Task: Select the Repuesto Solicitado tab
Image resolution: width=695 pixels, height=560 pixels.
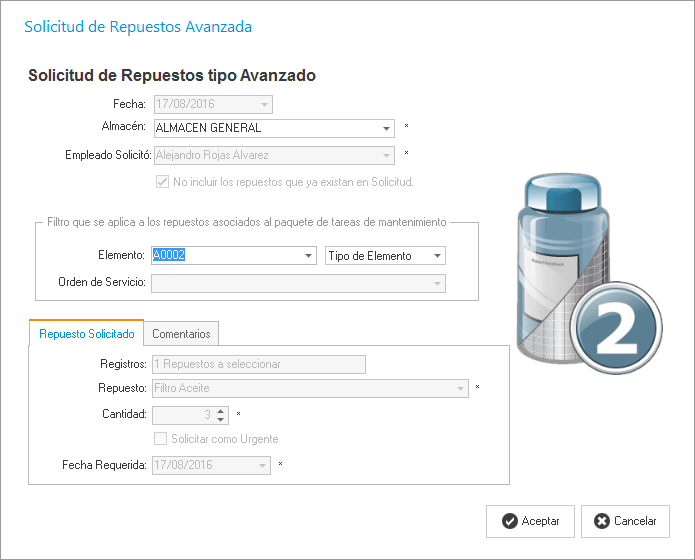Action: click(x=86, y=334)
